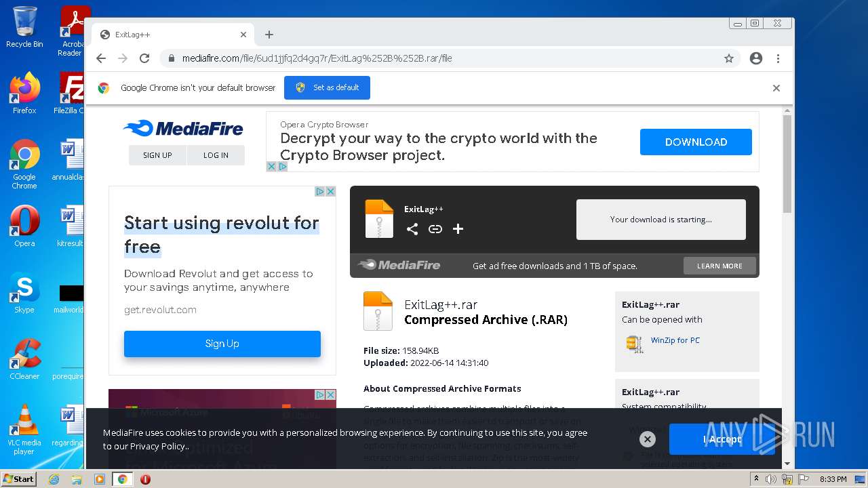Open Chrome's three-dot menu
Image resolution: width=868 pixels, height=488 pixels.
pos(778,58)
